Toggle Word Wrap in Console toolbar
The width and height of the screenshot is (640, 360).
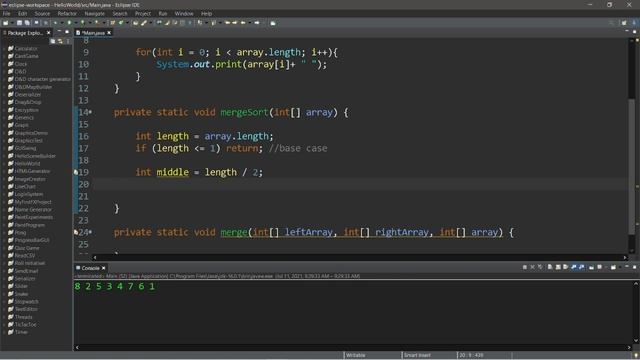pos(565,267)
